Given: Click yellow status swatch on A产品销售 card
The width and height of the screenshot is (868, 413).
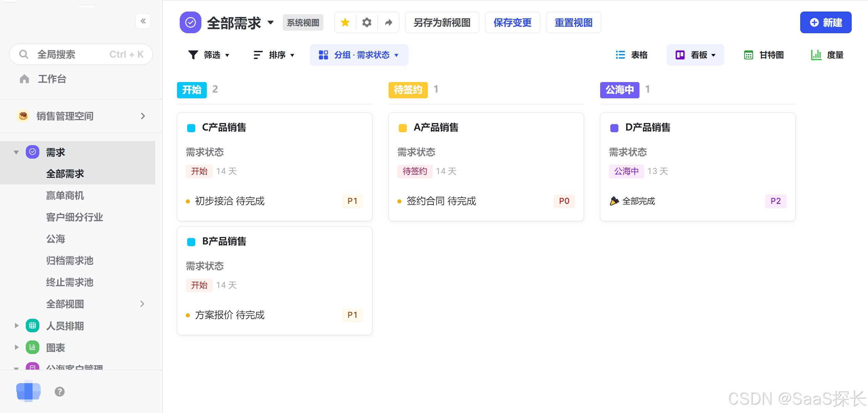Looking at the screenshot, I should coord(403,128).
